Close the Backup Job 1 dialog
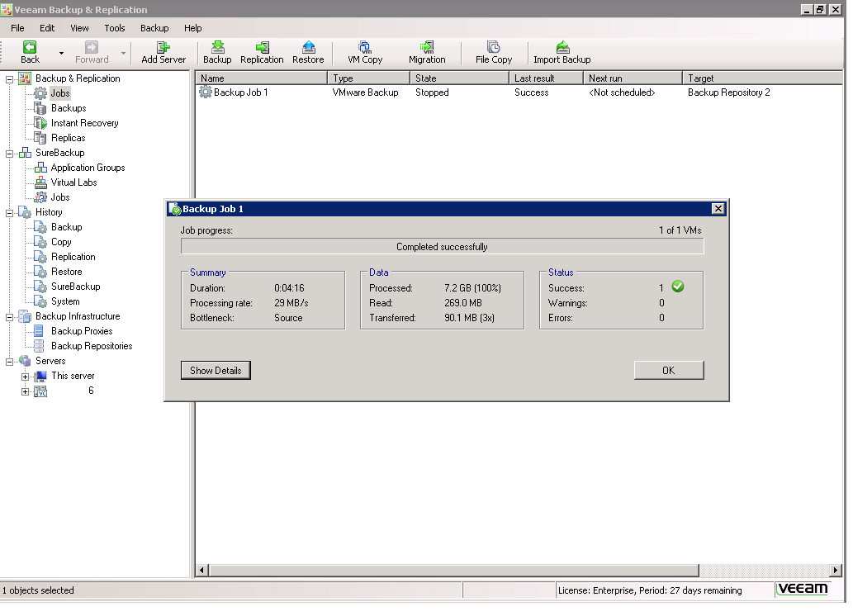This screenshot has width=853, height=616. pos(718,208)
